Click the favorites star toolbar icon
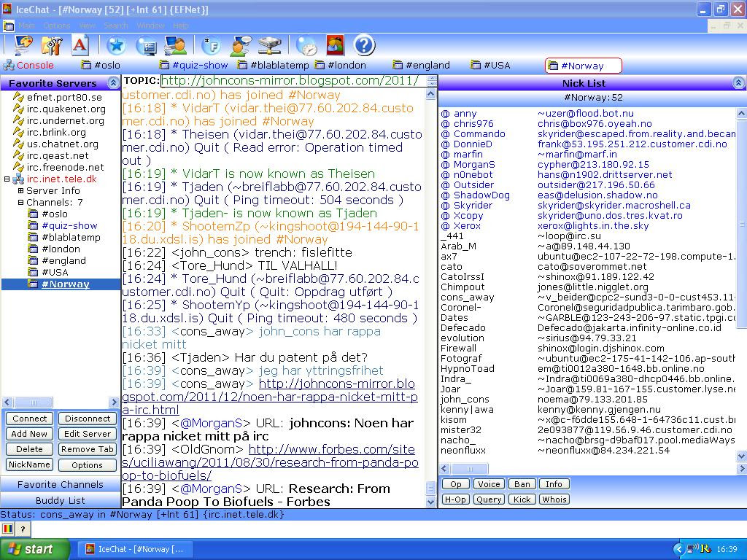 116,46
